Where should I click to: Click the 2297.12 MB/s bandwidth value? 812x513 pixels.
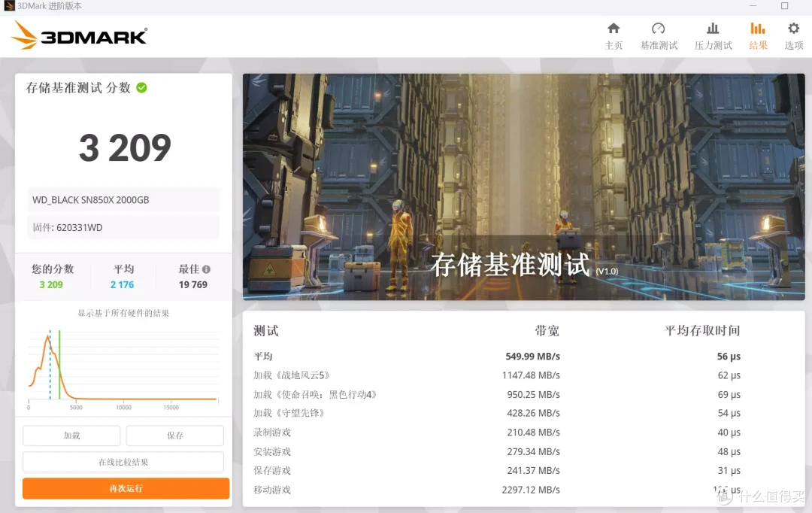click(x=531, y=490)
